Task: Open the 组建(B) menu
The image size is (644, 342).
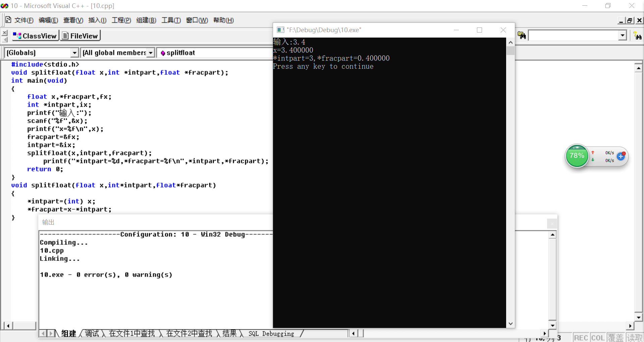Action: click(146, 20)
